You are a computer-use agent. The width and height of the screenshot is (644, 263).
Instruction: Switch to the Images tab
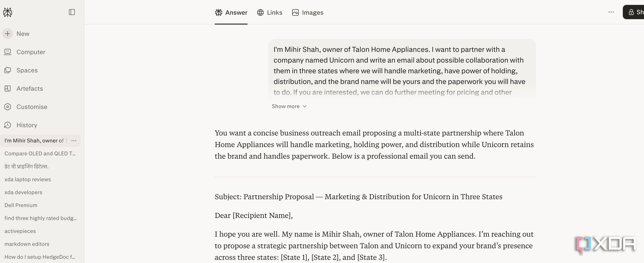pos(308,13)
